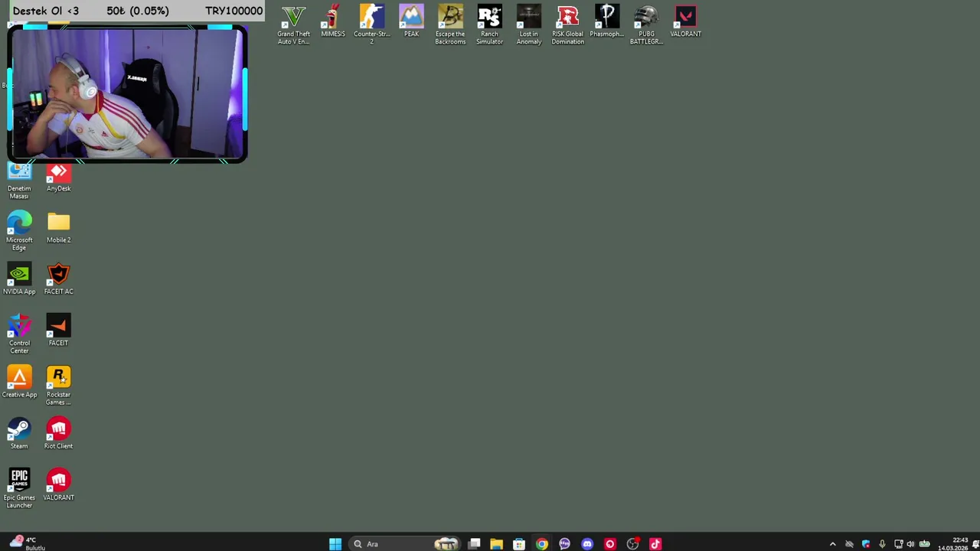Launch Rockstar Games Launcher icon
Viewport: 980px width, 551px height.
pyautogui.click(x=58, y=385)
